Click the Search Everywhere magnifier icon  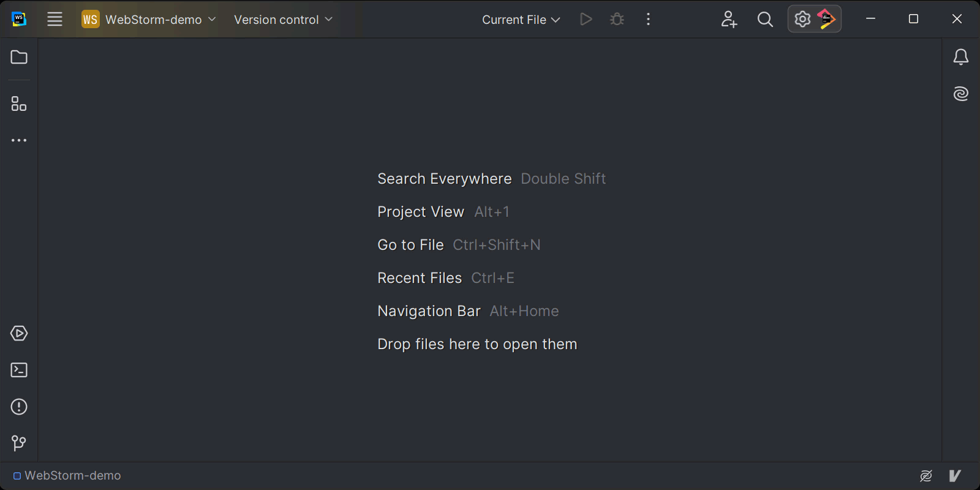pos(765,19)
